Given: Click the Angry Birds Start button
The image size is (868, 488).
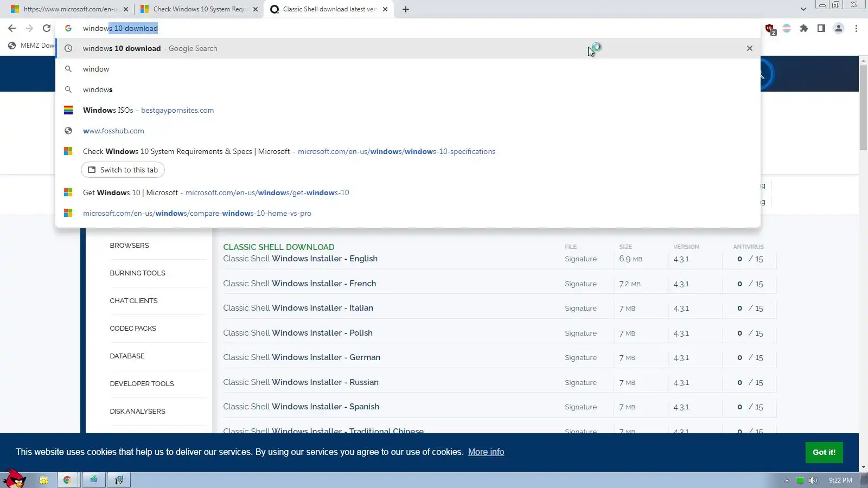Looking at the screenshot, I should 15,479.
